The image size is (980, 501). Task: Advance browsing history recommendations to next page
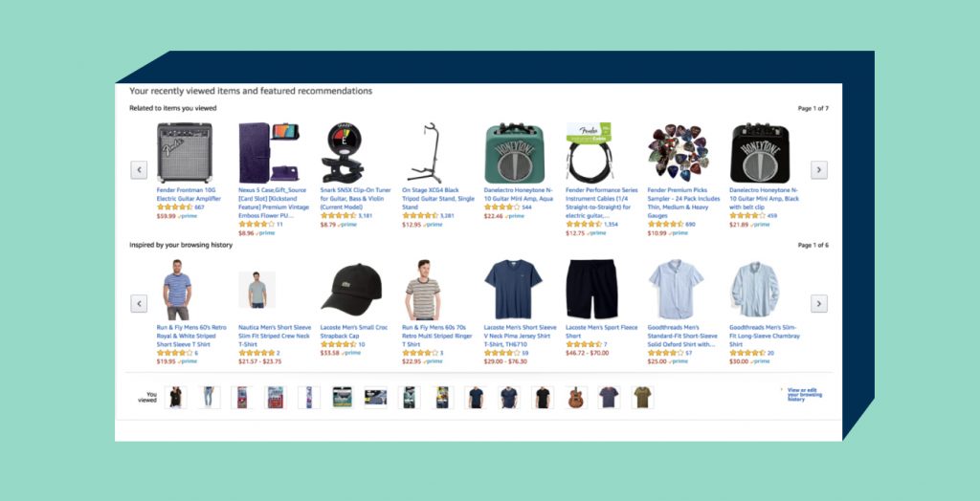(x=819, y=304)
